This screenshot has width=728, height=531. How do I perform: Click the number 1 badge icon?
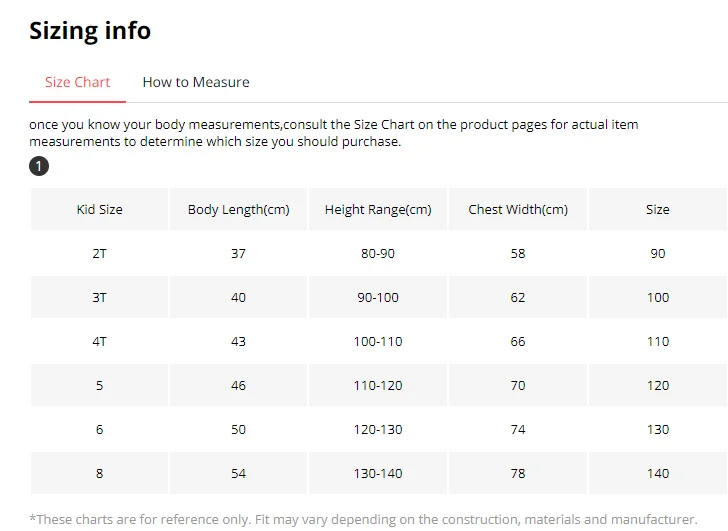coord(39,166)
